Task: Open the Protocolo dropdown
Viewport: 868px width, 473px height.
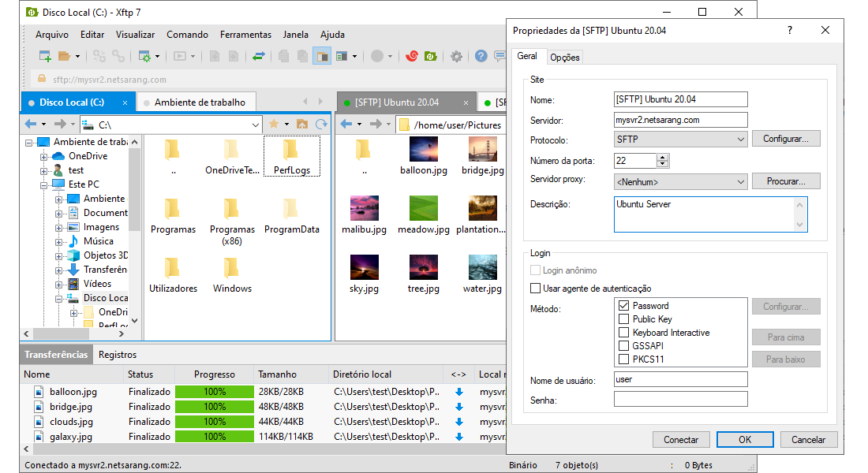Action: coord(681,140)
